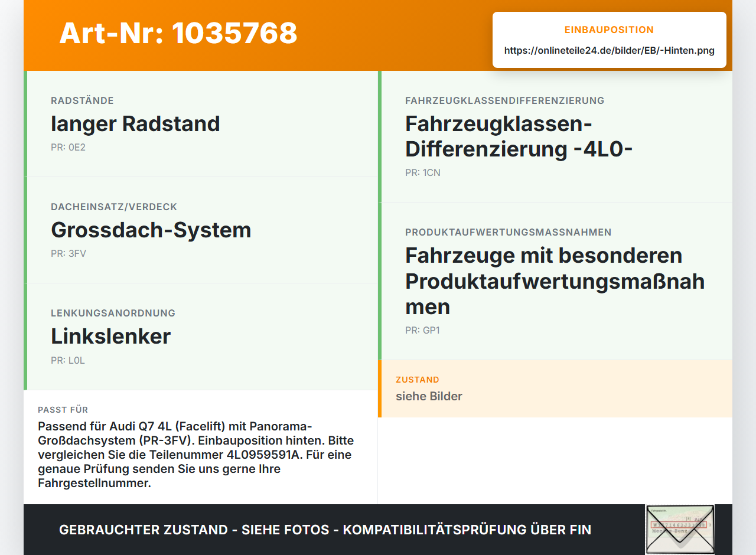Viewport: 756px width, 555px height.
Task: Open the Einbauposition image URL link
Action: (610, 51)
